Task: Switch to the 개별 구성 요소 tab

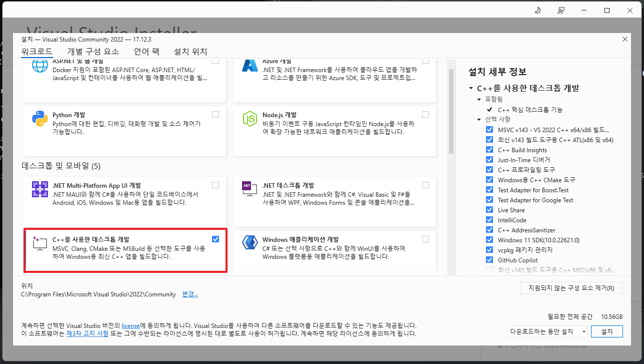Action: [93, 52]
